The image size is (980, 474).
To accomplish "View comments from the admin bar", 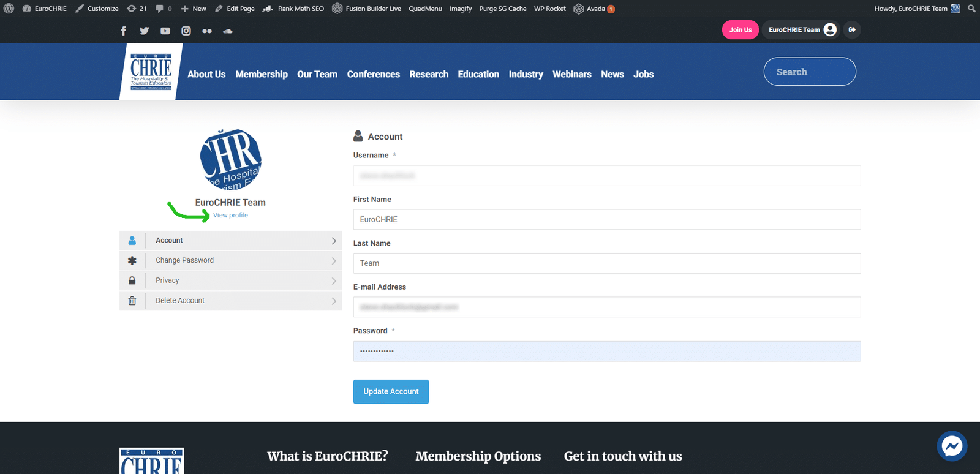I will [164, 9].
